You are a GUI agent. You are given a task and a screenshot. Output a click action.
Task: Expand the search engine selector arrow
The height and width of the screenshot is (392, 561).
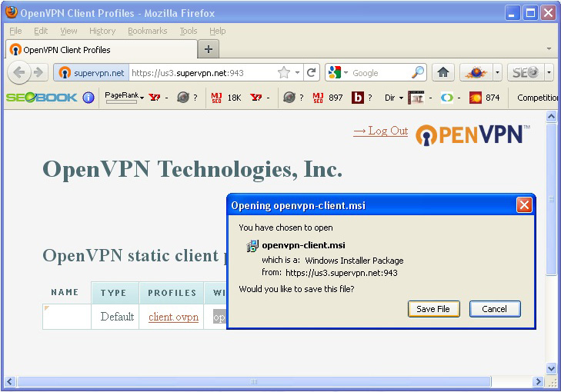pos(346,73)
